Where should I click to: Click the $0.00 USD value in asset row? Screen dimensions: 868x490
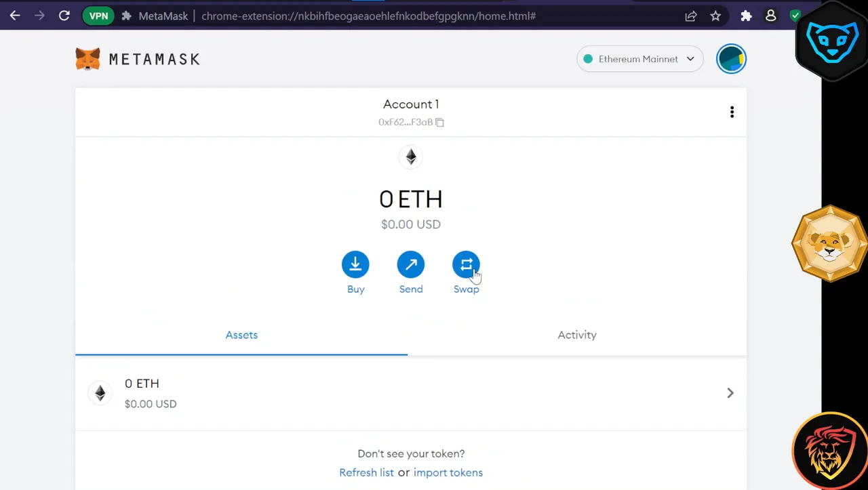coord(151,404)
